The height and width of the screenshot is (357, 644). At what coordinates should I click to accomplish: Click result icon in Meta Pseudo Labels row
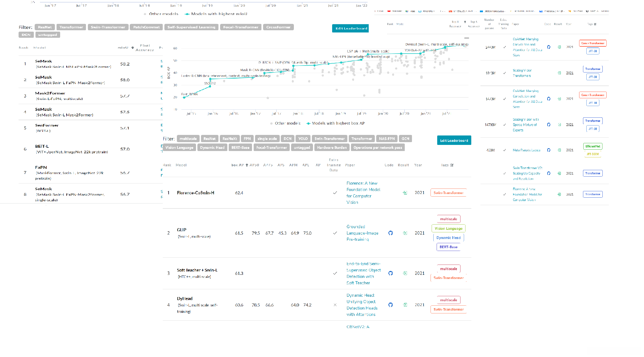[x=559, y=150]
